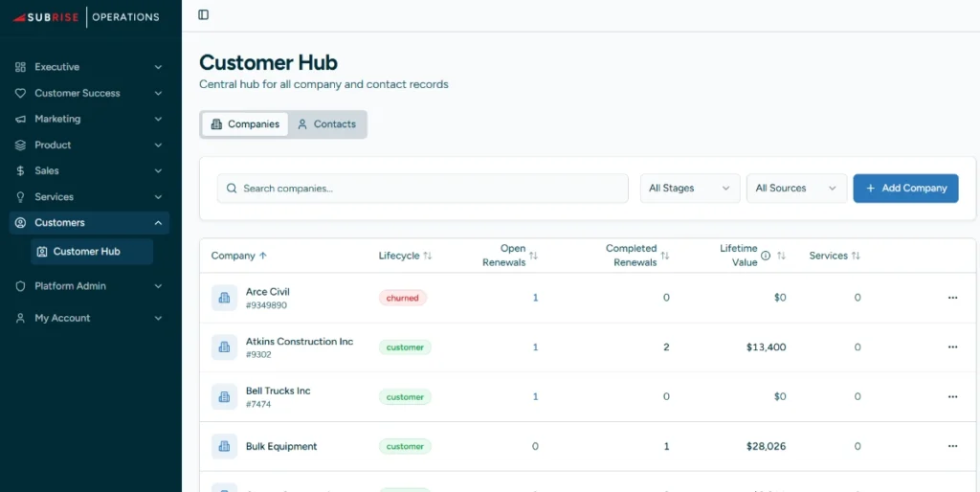The image size is (980, 492).
Task: Click the magnifier icon in the search box
Action: point(232,189)
